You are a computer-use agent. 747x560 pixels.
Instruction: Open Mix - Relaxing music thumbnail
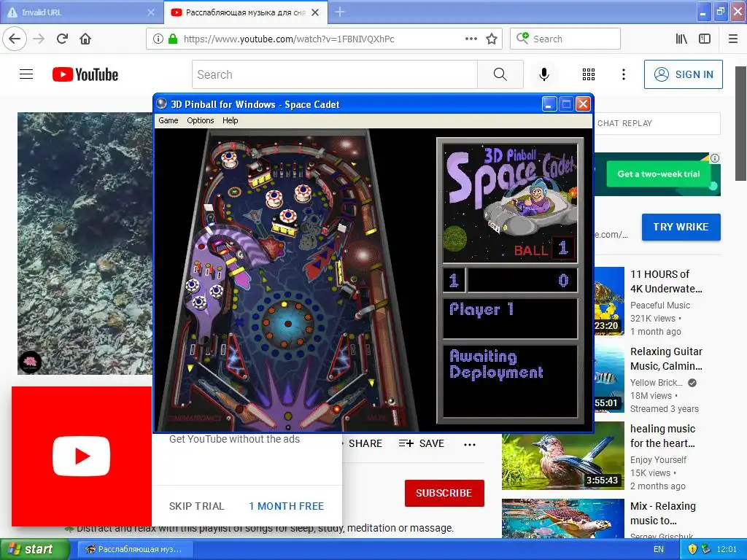coord(562,518)
